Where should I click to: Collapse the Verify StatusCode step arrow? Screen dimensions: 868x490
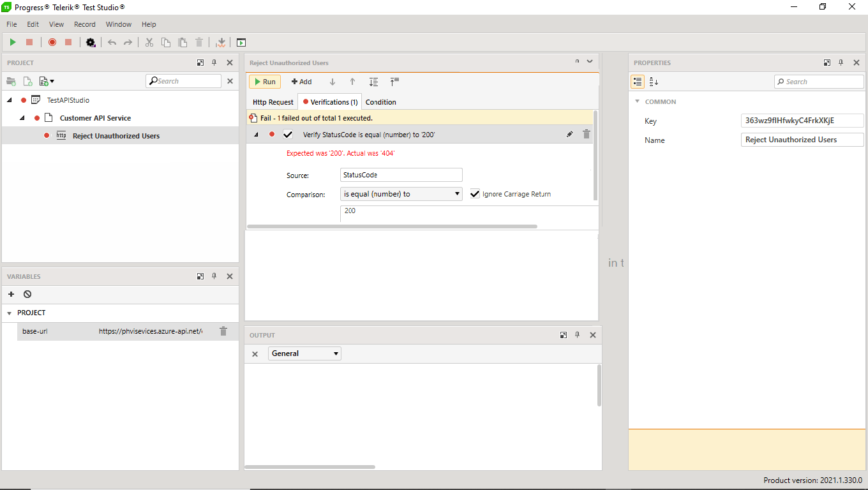256,135
